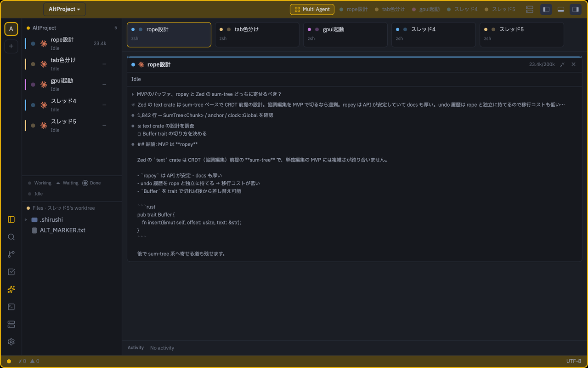Click the Done status legend entry
The image size is (588, 368).
(91, 183)
